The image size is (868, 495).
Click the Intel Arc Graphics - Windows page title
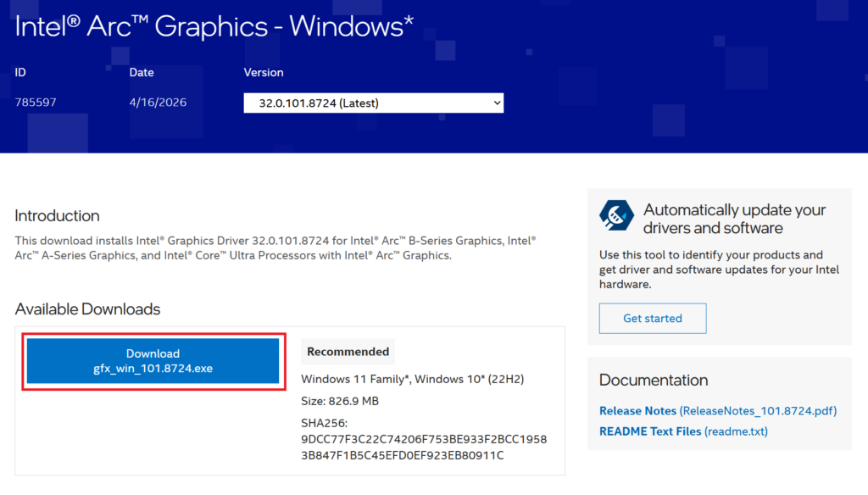point(214,26)
